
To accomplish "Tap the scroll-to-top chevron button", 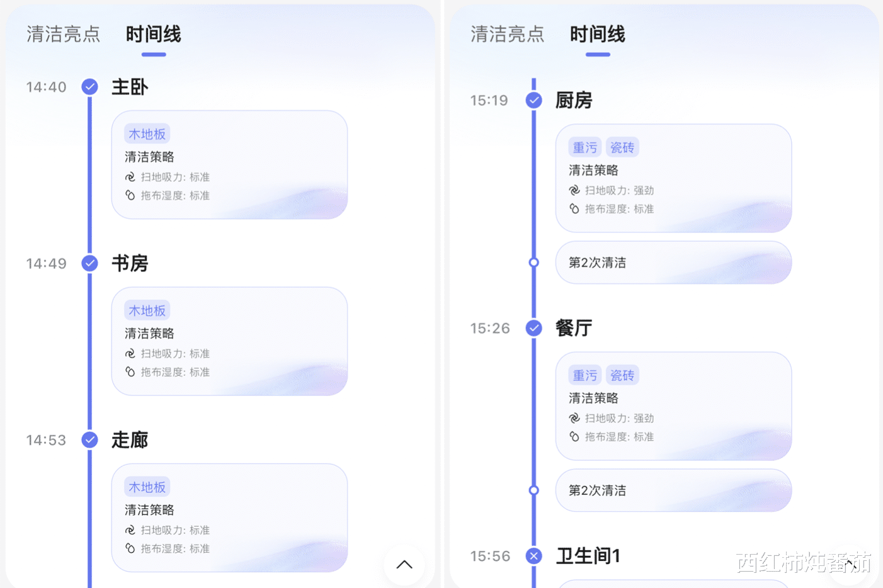I will click(x=404, y=565).
